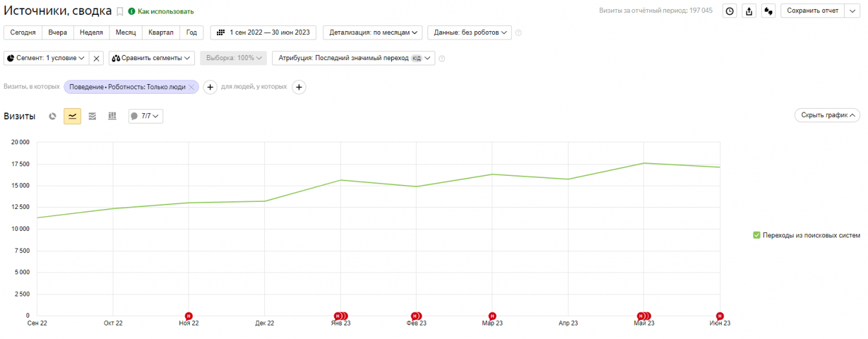Switch to the line chart icon
The width and height of the screenshot is (868, 339).
73,116
